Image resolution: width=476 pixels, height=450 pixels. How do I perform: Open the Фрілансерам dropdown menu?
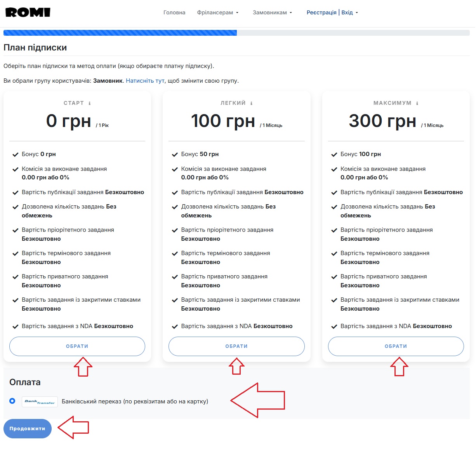tap(217, 12)
